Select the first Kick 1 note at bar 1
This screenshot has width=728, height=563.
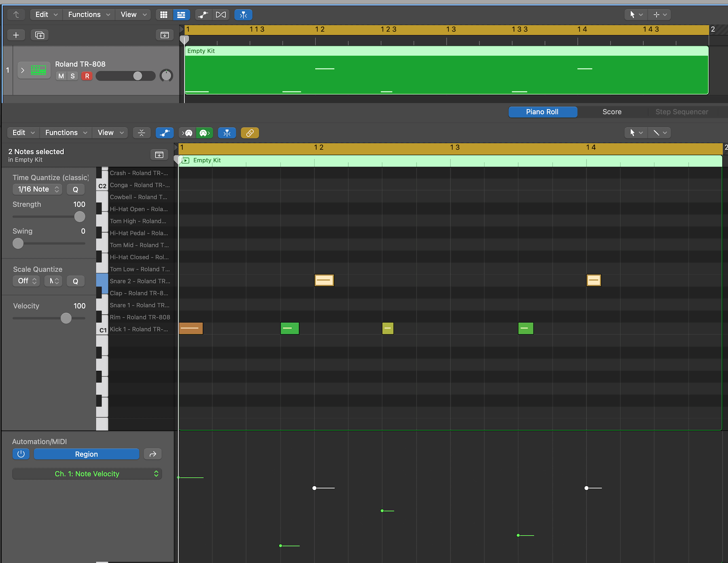(x=191, y=328)
